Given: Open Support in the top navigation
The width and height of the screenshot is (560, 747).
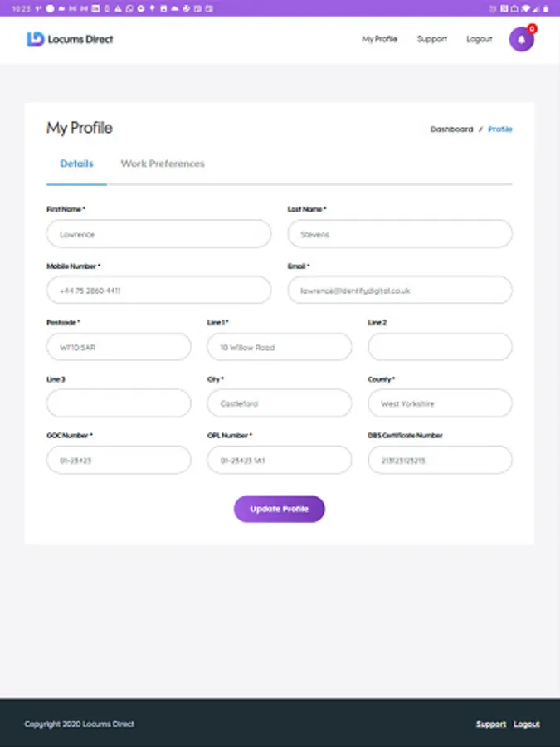Looking at the screenshot, I should tap(431, 39).
